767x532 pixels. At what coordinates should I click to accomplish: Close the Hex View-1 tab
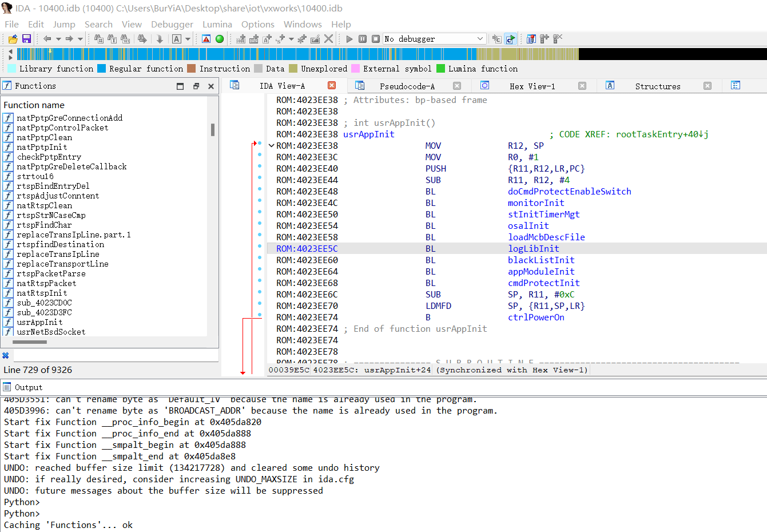click(582, 86)
